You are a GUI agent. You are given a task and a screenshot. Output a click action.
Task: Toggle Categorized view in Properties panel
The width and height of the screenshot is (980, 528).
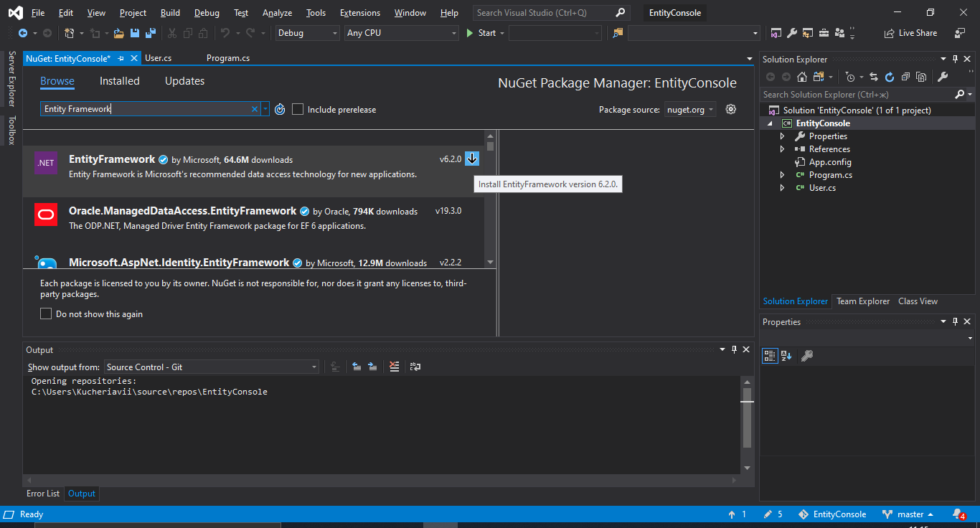tap(770, 356)
